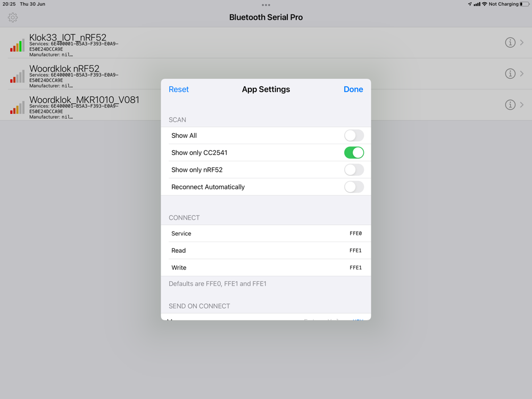The height and width of the screenshot is (399, 532).
Task: Enable the Show All switch
Action: click(x=354, y=135)
